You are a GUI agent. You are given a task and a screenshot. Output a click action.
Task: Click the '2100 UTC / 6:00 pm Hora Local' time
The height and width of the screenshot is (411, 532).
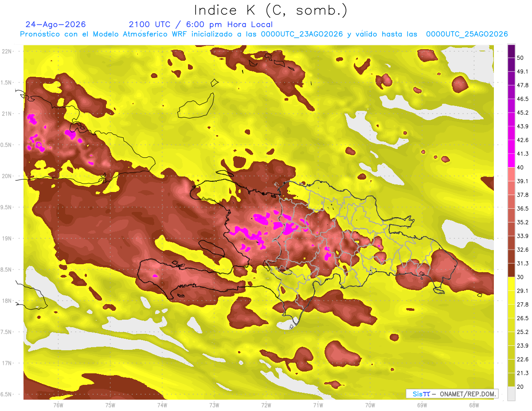point(200,24)
